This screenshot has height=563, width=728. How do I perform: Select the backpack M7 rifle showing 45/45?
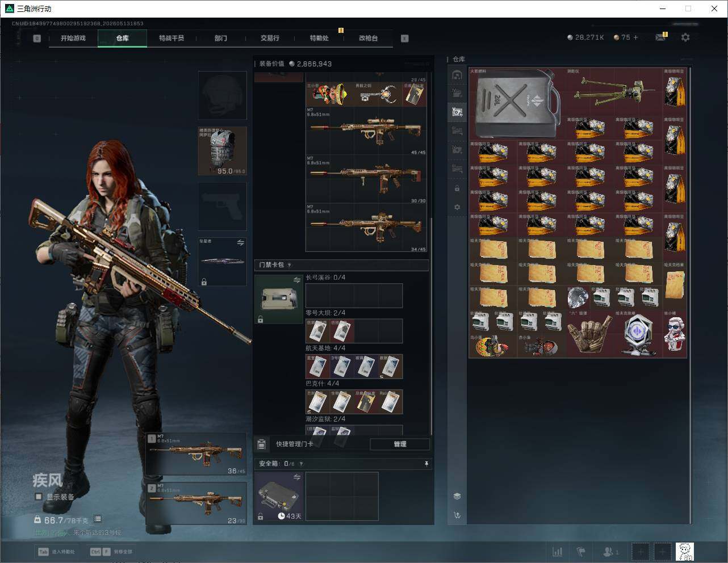pos(366,132)
